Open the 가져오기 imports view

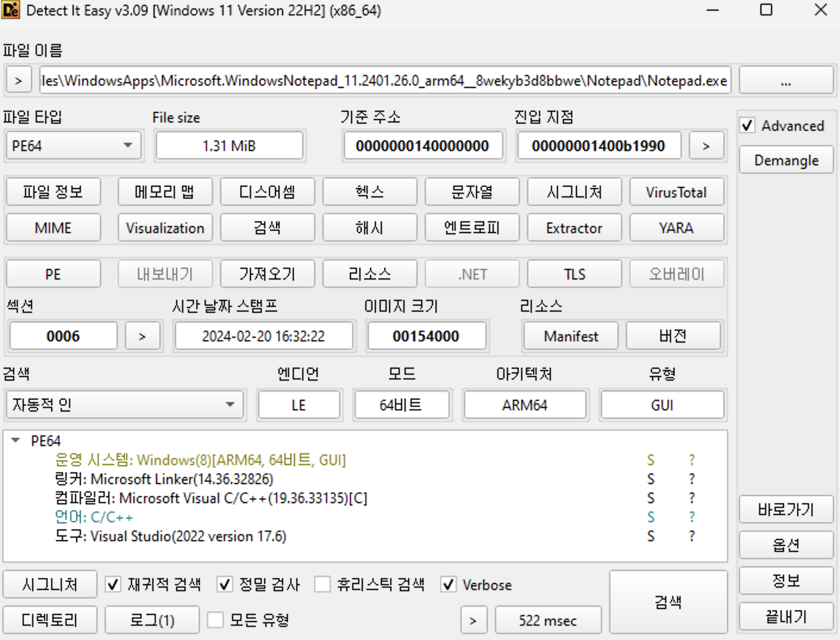[267, 274]
